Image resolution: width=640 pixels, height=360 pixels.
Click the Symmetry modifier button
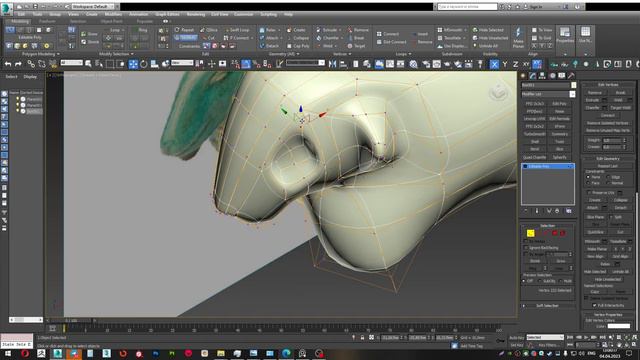(x=560, y=134)
